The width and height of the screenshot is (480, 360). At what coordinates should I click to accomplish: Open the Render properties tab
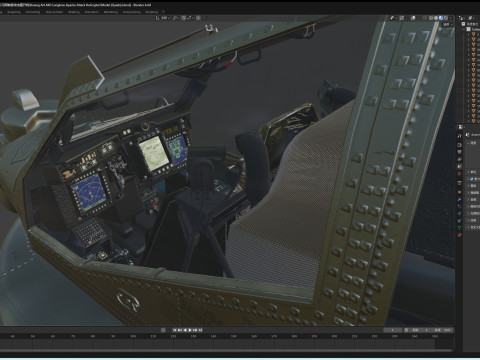click(x=459, y=136)
